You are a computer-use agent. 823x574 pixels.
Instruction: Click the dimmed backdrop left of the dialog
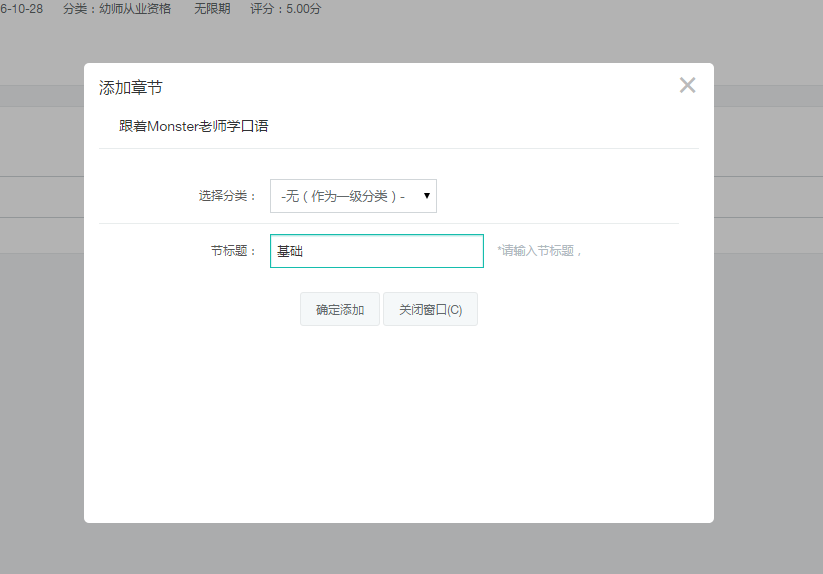[40, 350]
